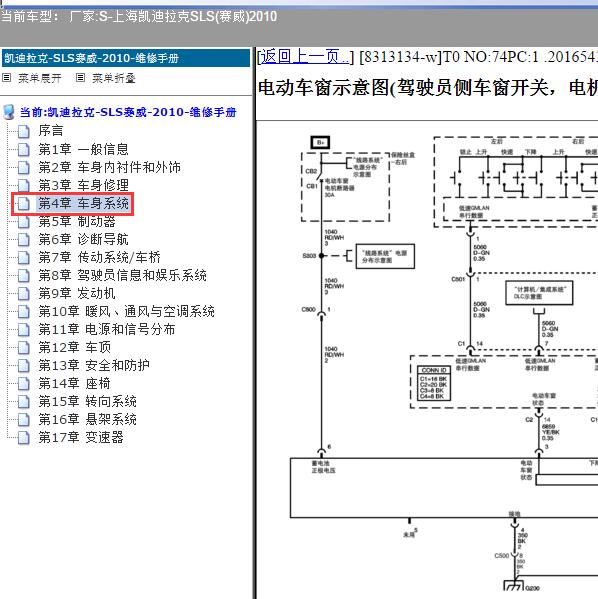Screen dimensions: 598x599
Task: Open 第8章 驾驶员信息和娱乐系统 chapter
Action: pyautogui.click(x=122, y=275)
